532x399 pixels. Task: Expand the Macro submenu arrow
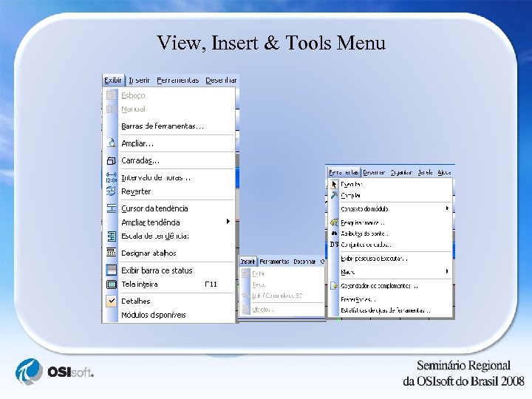(x=447, y=271)
